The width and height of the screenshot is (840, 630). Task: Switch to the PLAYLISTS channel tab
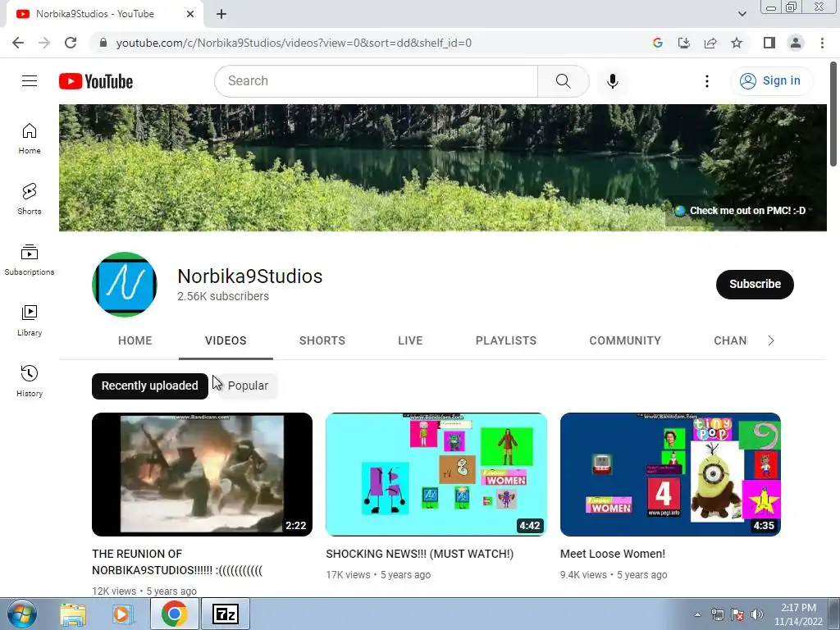[505, 340]
